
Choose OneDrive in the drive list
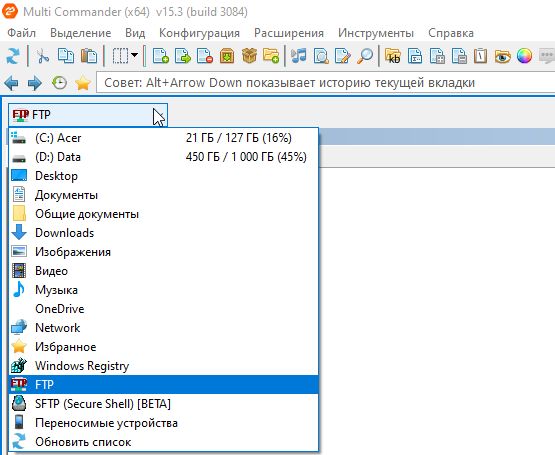coord(164,309)
